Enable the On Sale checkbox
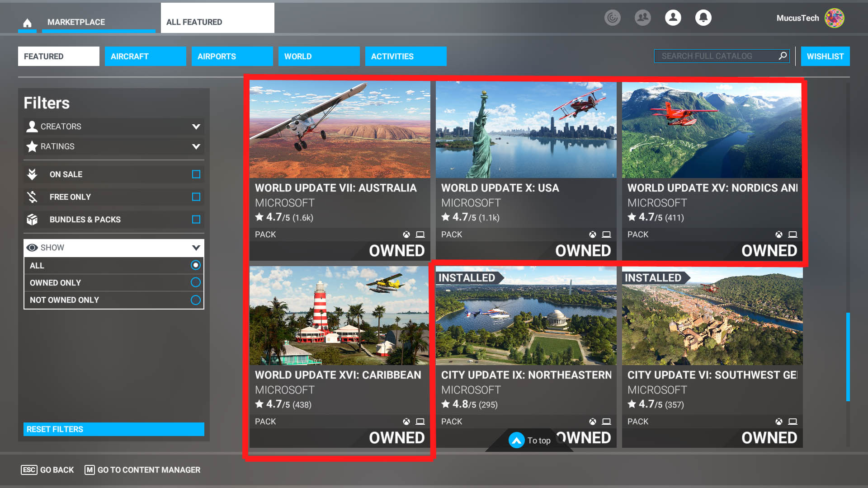 [196, 174]
